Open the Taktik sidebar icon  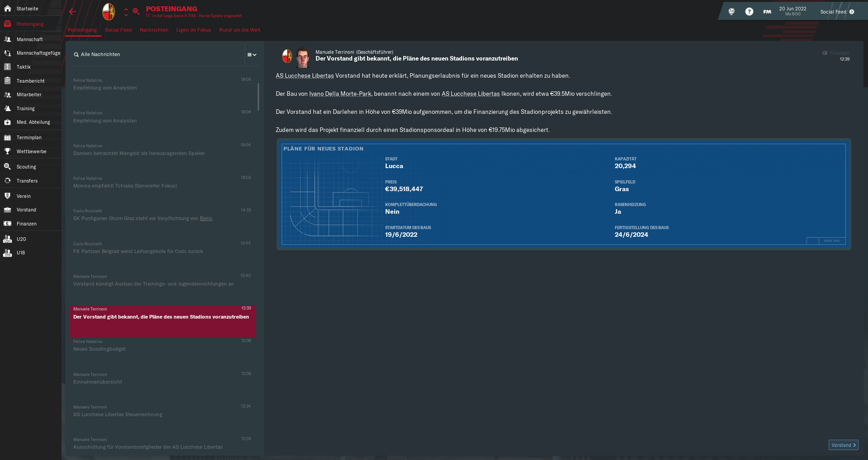8,67
